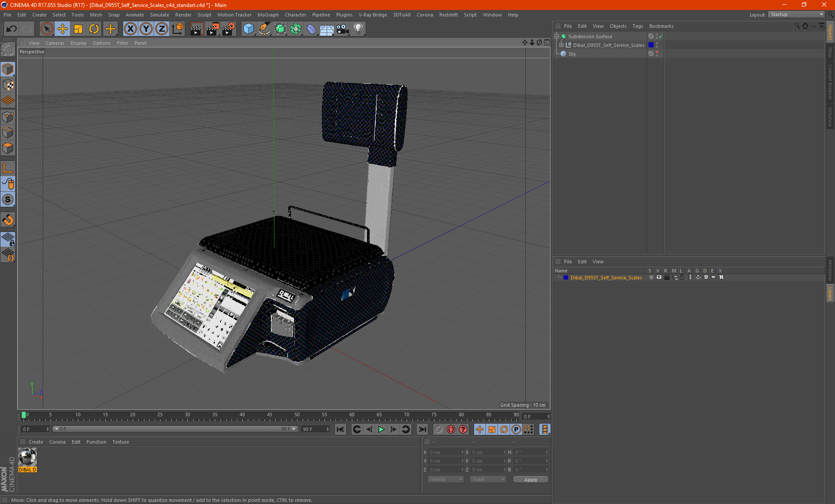
Task: Click the Apply button
Action: click(x=531, y=480)
